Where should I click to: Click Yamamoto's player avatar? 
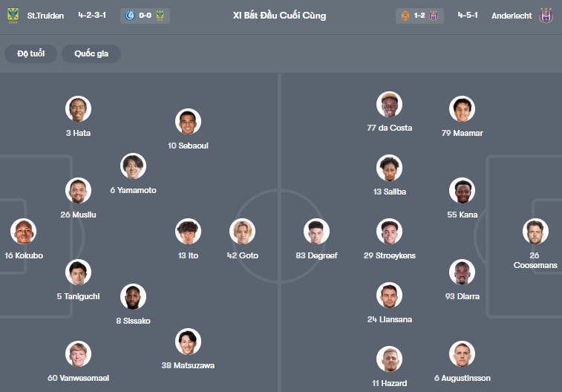click(x=133, y=166)
